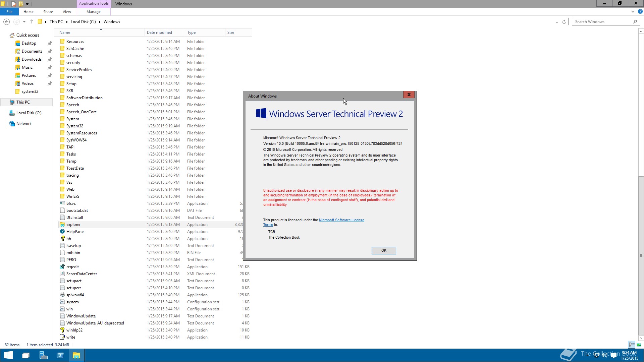This screenshot has height=362, width=644.
Task: Open Desktop in the navigation pane
Action: tap(29, 43)
